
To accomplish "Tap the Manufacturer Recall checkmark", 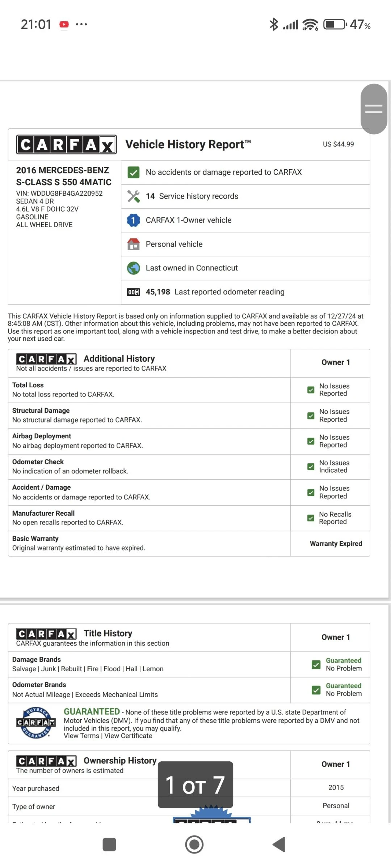I will [311, 518].
